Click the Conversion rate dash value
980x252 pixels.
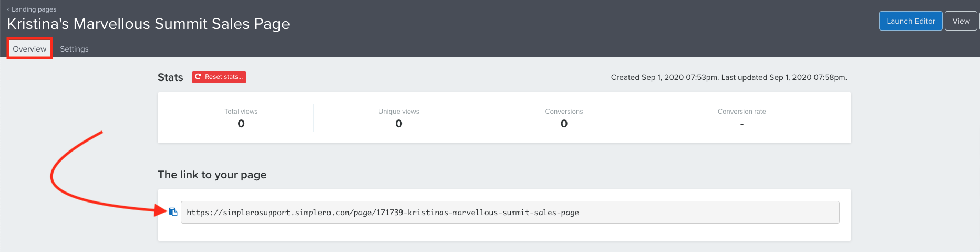tap(742, 124)
